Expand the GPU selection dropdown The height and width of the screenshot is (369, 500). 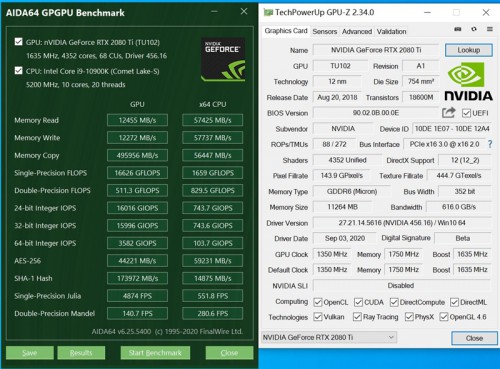coord(329,337)
